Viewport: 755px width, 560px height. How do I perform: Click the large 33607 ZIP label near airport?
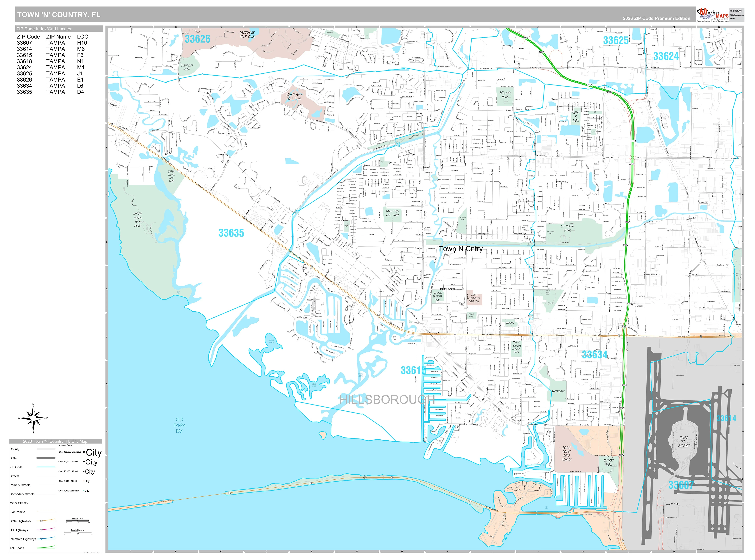coord(681,485)
